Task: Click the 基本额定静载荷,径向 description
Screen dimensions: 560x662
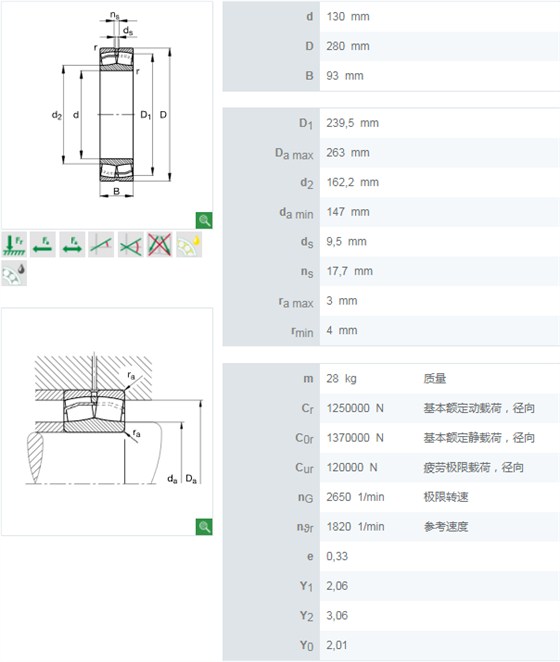Action: point(479,438)
